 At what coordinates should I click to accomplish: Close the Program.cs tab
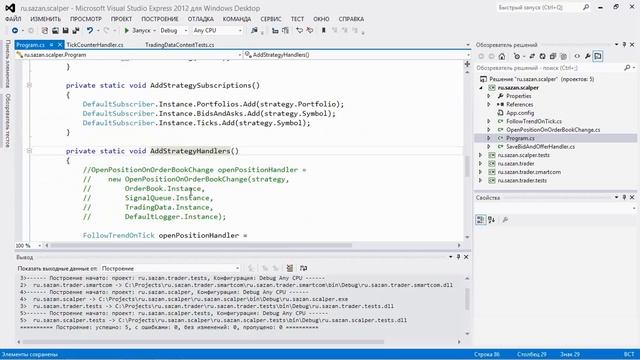point(60,45)
